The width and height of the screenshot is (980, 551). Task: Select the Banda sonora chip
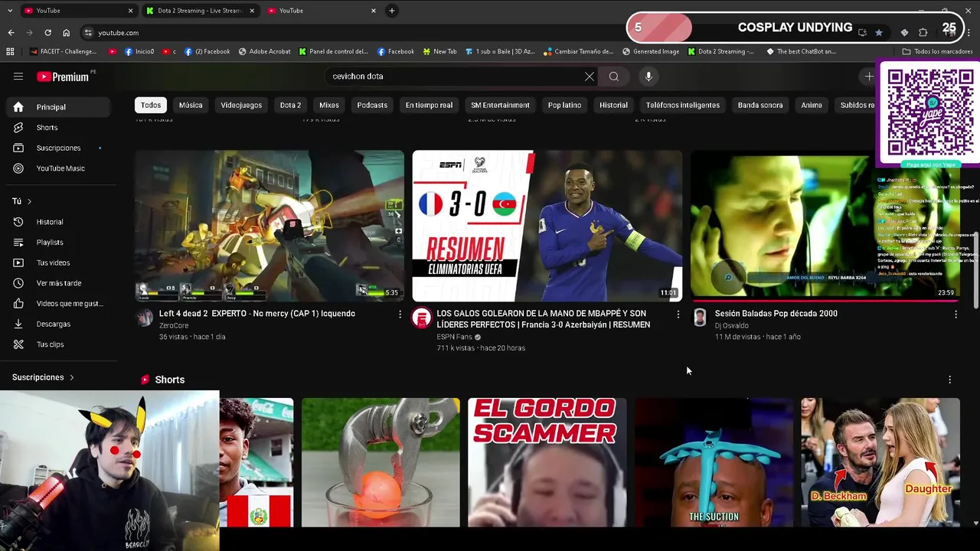tap(760, 105)
